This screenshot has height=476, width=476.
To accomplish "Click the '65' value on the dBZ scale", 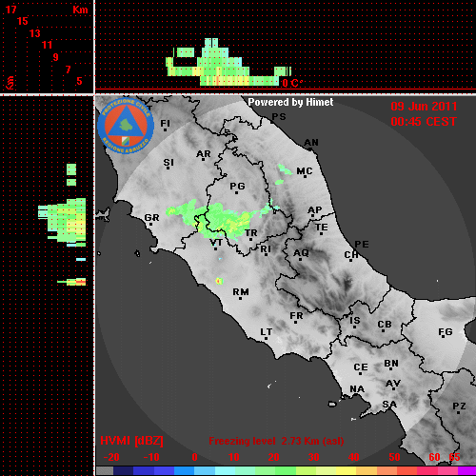I will click(454, 457).
